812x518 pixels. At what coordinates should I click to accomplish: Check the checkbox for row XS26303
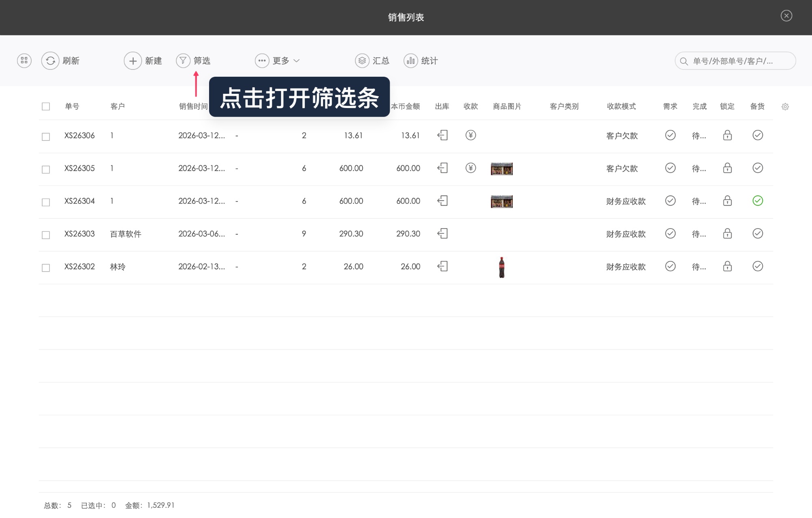point(45,233)
